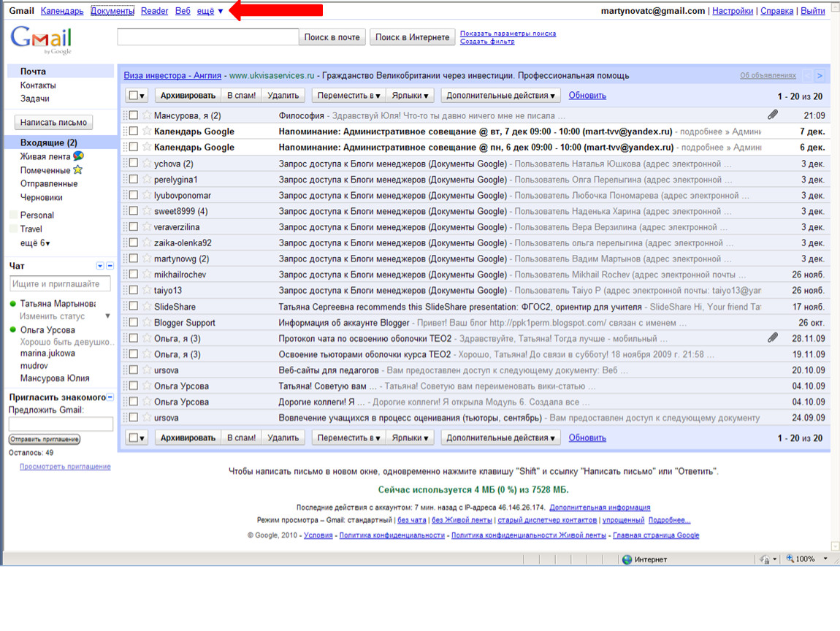Screen dimensions: 840x631
Task: Click the Personal label color square
Action: (x=14, y=215)
